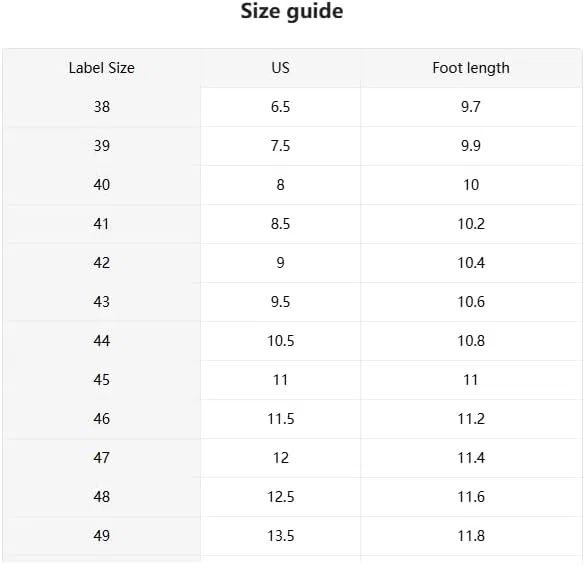Select label size 38 cell
The image size is (585, 565).
(x=101, y=107)
